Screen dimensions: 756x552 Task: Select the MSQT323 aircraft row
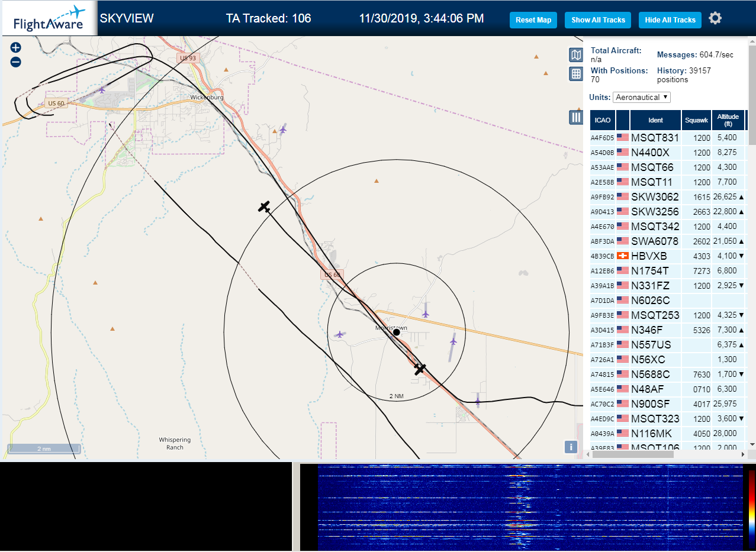pyautogui.click(x=668, y=419)
